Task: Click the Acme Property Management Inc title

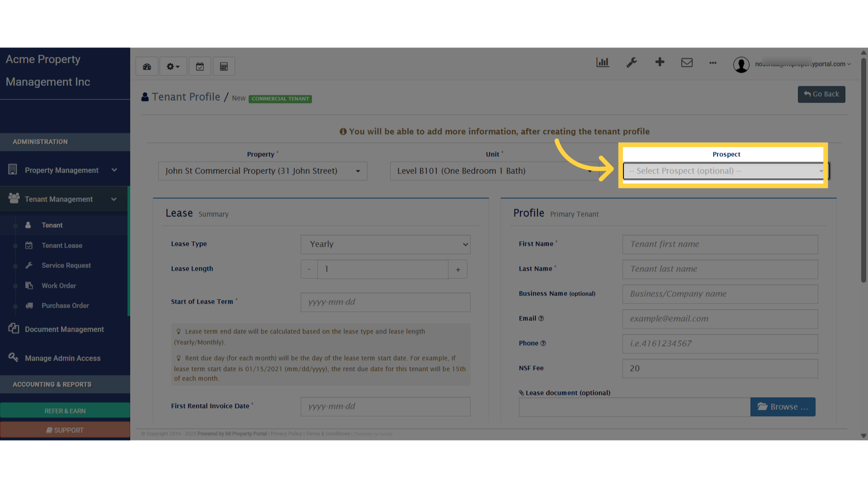Action: point(48,71)
